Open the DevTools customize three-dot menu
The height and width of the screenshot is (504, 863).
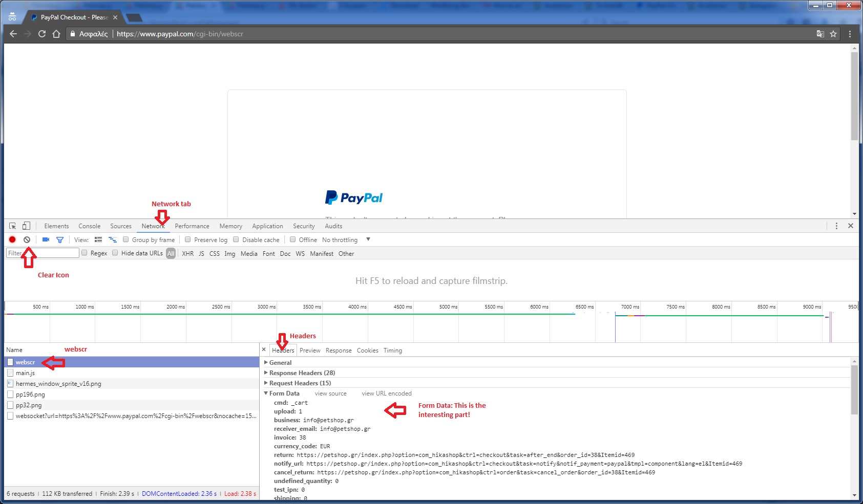click(x=836, y=226)
